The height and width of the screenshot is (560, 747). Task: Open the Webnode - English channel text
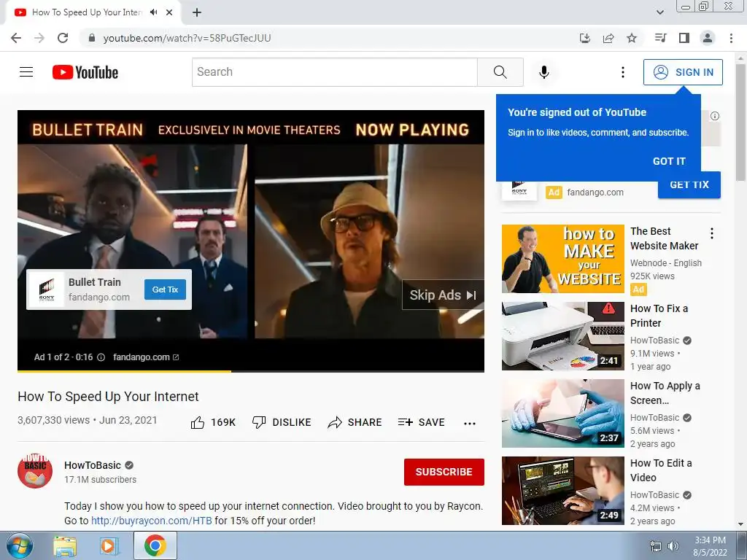pos(665,262)
